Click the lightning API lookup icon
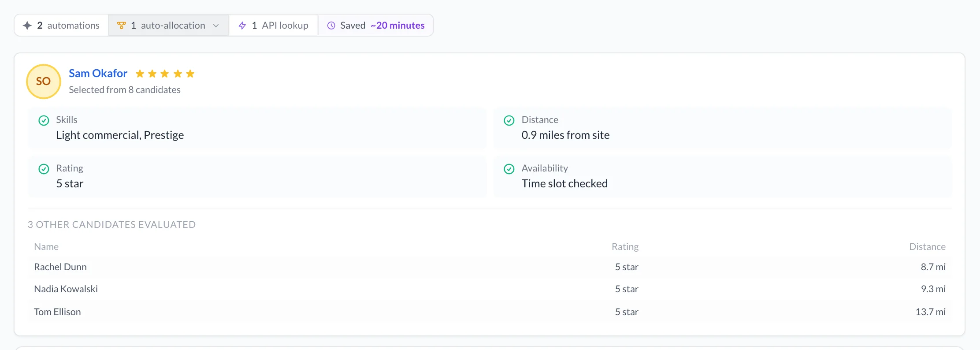Viewport: 980px width, 350px height. (x=242, y=26)
